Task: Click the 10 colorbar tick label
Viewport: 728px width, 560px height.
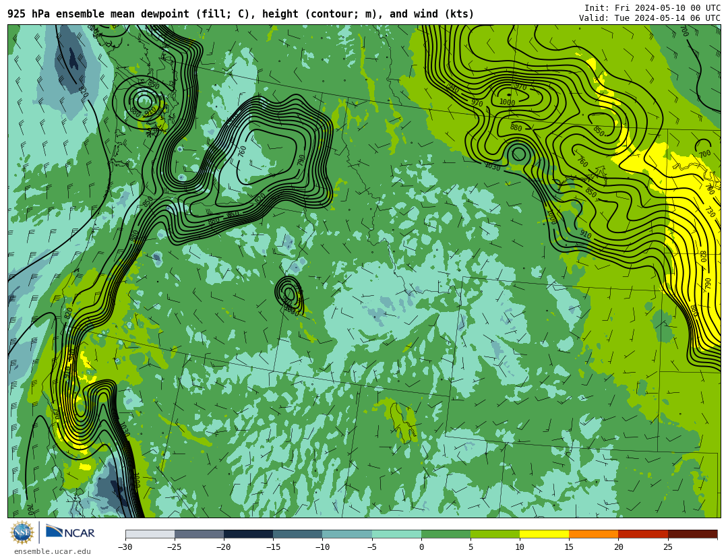Action: (x=520, y=547)
